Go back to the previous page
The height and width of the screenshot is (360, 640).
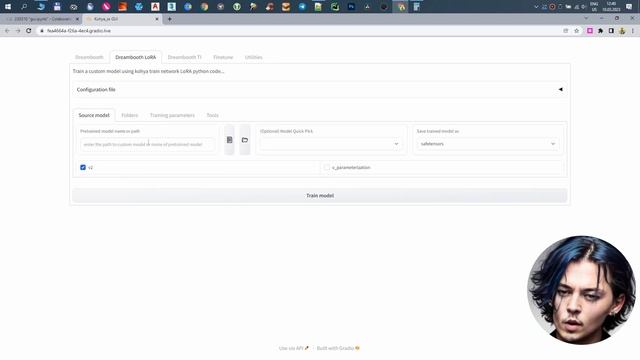point(7,31)
